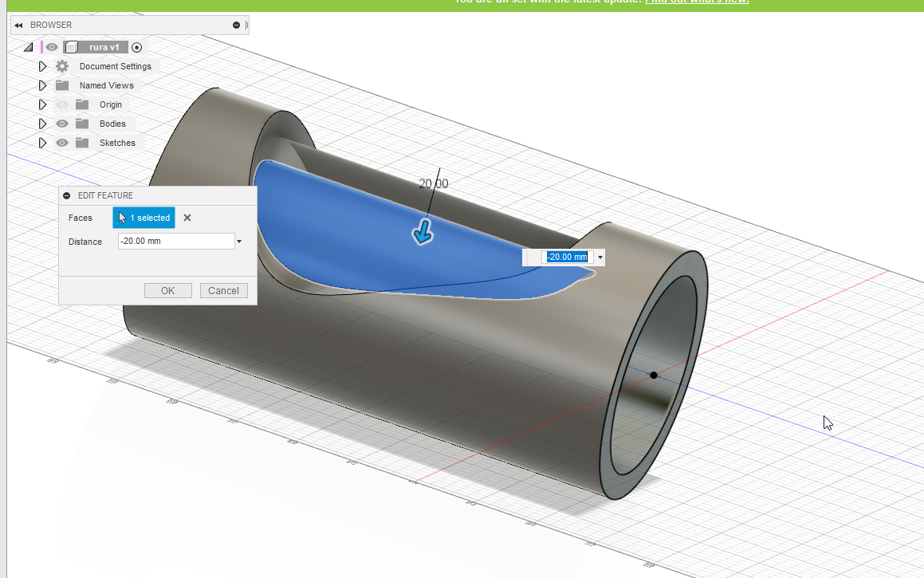
Task: Open the Distance dropdown arrow in dialog
Action: [239, 242]
